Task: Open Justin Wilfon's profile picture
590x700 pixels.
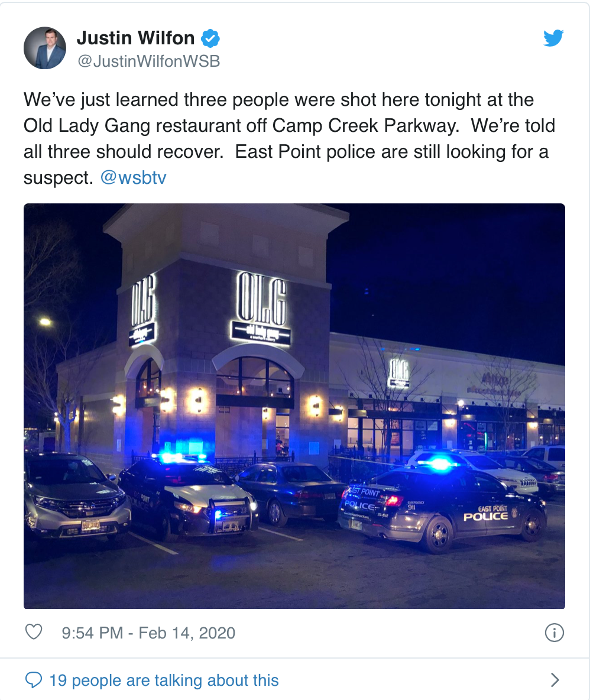Action: tap(44, 48)
